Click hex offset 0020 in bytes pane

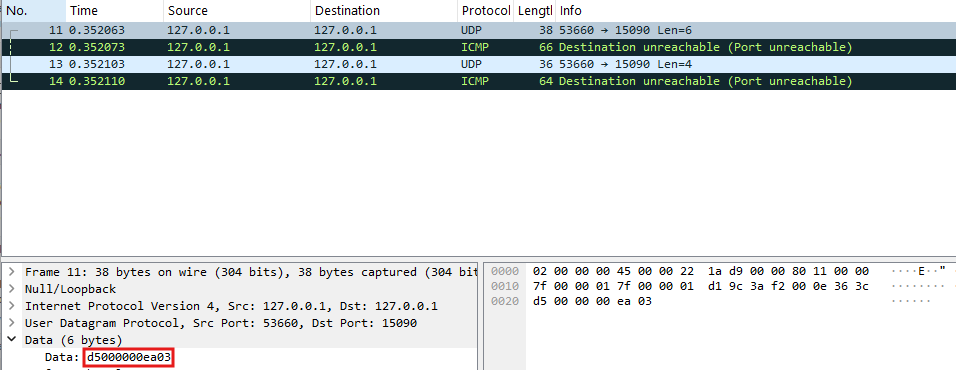coord(505,301)
